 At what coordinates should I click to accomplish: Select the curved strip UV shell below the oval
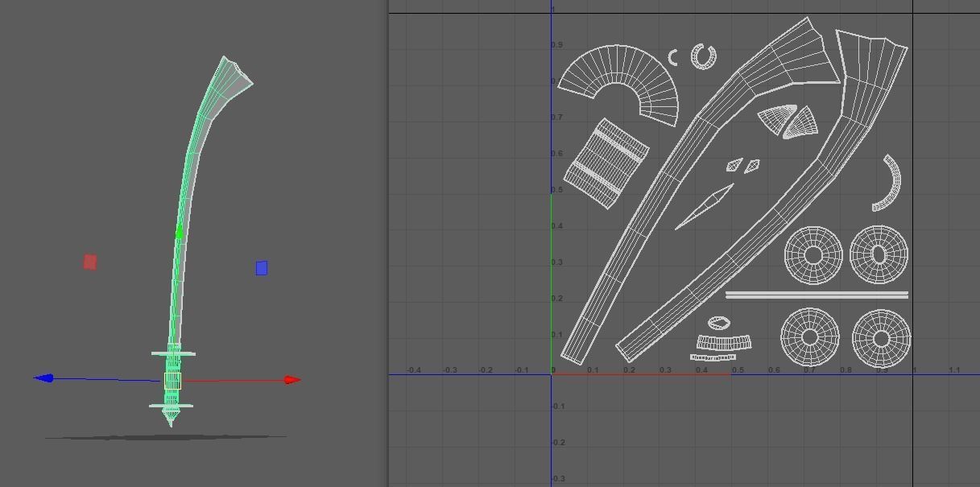(724, 343)
